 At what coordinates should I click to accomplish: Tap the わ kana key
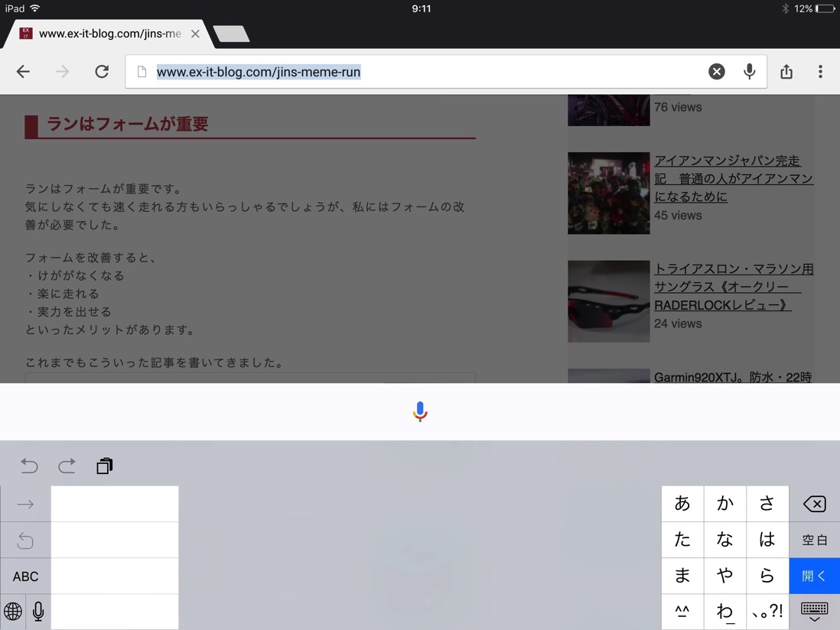724,611
